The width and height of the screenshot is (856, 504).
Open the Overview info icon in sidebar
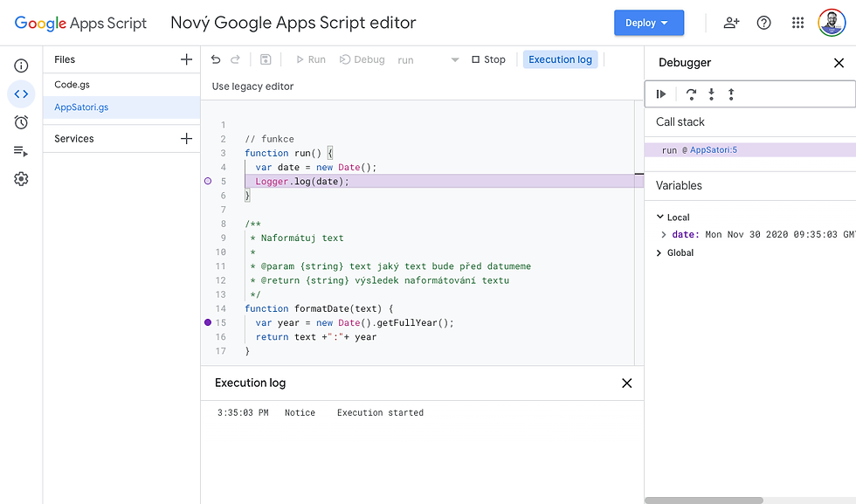coord(21,66)
